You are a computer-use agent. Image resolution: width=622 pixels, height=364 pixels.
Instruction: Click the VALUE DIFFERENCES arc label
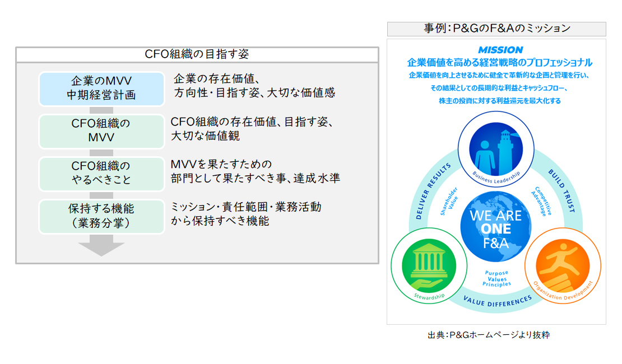pyautogui.click(x=498, y=301)
